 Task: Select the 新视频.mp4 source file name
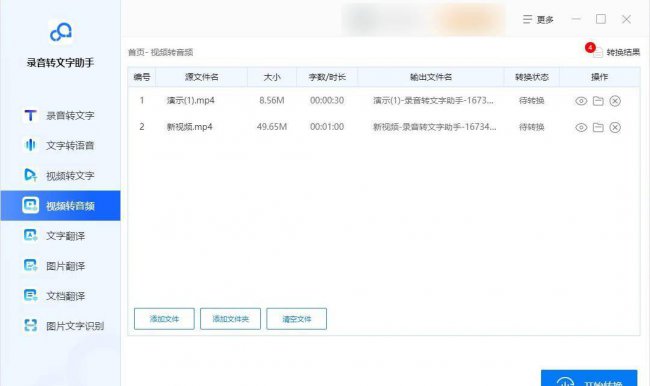point(189,127)
